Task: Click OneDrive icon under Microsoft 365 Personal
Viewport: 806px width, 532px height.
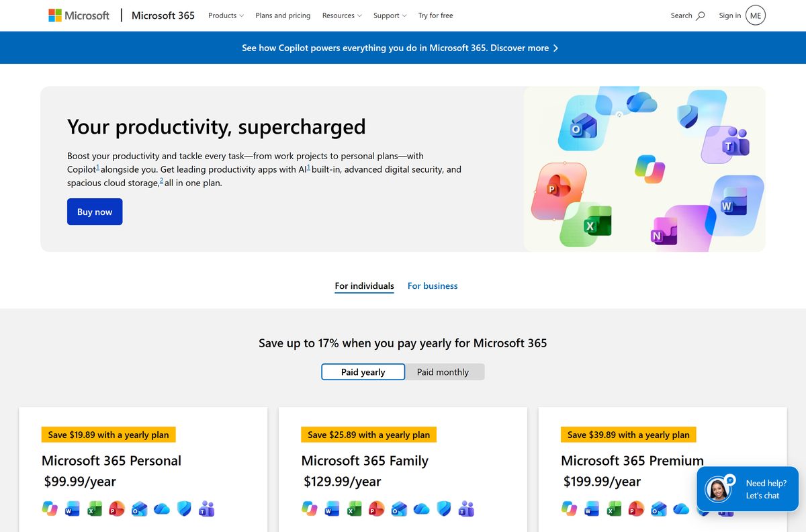Action: pyautogui.click(x=162, y=508)
